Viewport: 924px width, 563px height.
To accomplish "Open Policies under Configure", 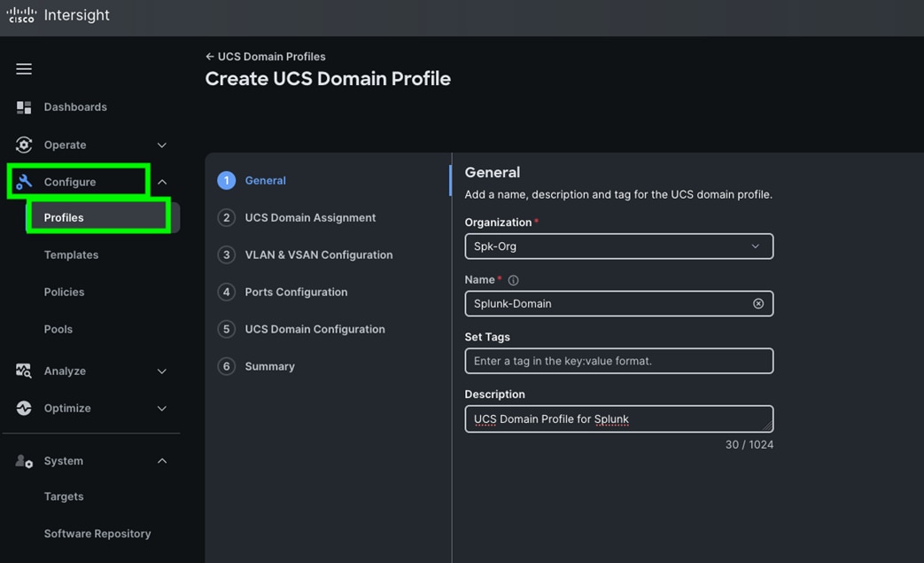I will click(65, 292).
